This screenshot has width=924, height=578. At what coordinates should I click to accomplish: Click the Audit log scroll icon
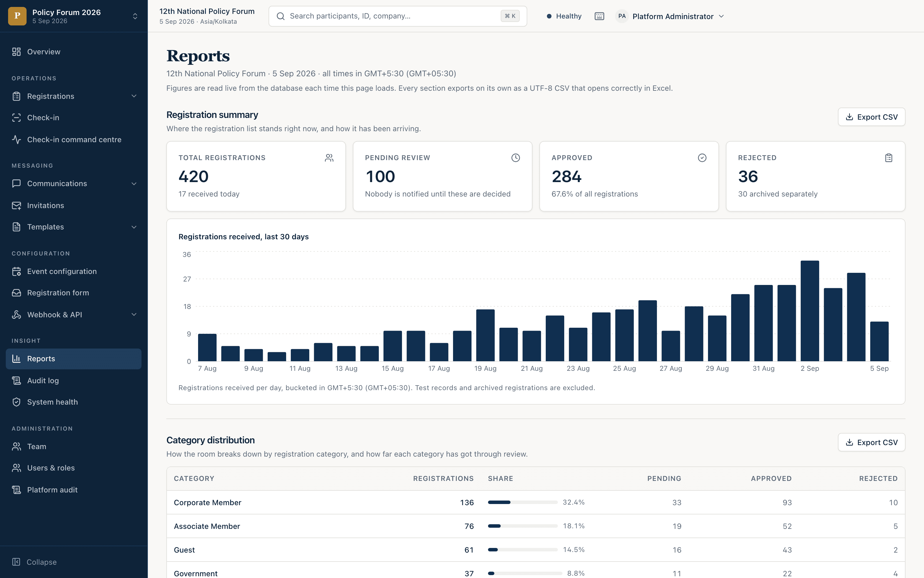point(16,380)
